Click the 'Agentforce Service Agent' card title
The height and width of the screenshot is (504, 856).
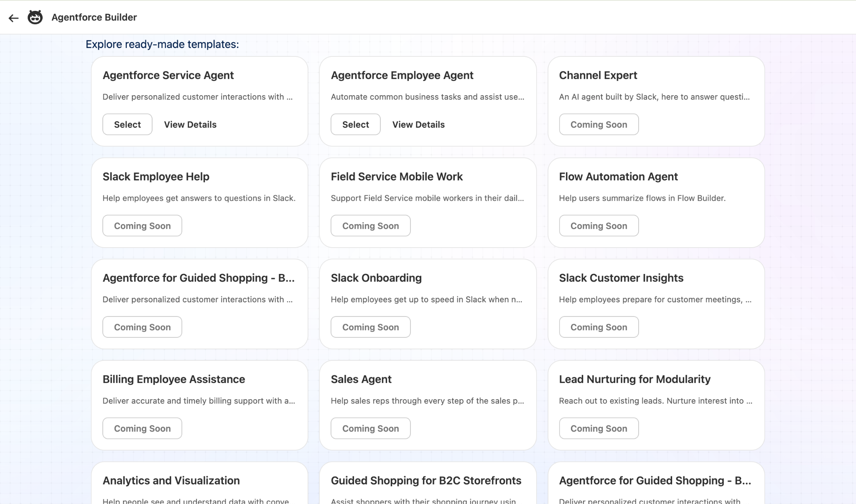pos(168,75)
